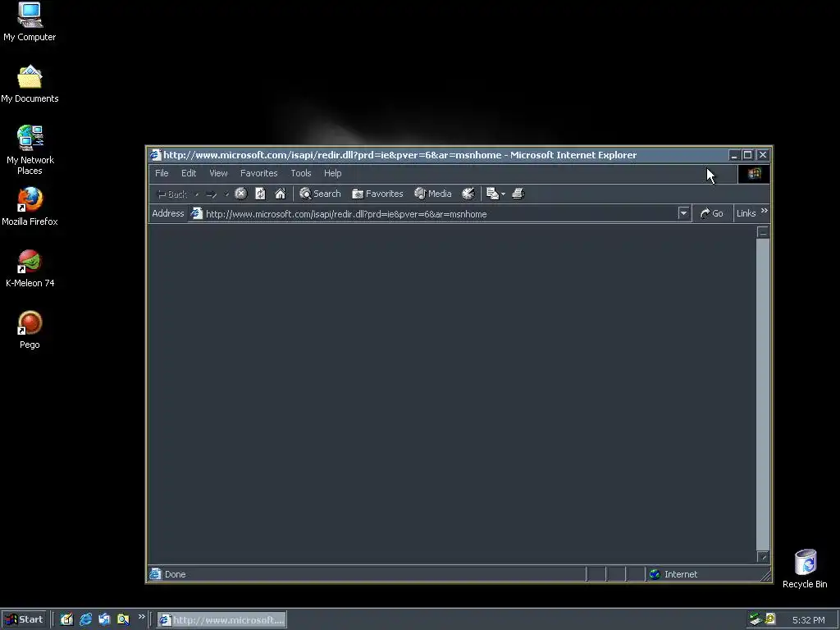Image resolution: width=840 pixels, height=630 pixels.
Task: Close the Internet Explorer window
Action: 763,155
